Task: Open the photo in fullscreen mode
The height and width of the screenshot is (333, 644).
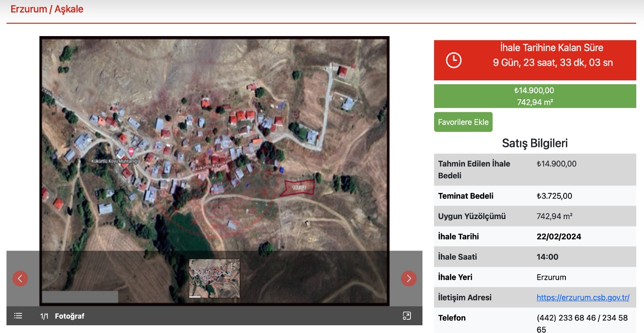Action: coord(407,316)
